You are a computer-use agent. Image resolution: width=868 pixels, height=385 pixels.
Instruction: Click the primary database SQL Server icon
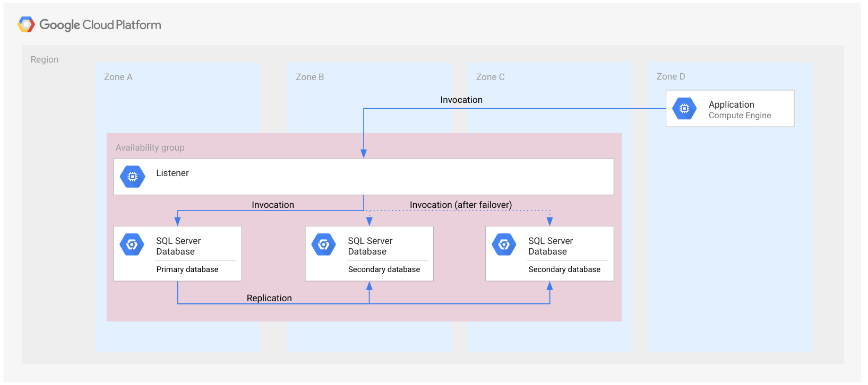click(132, 244)
